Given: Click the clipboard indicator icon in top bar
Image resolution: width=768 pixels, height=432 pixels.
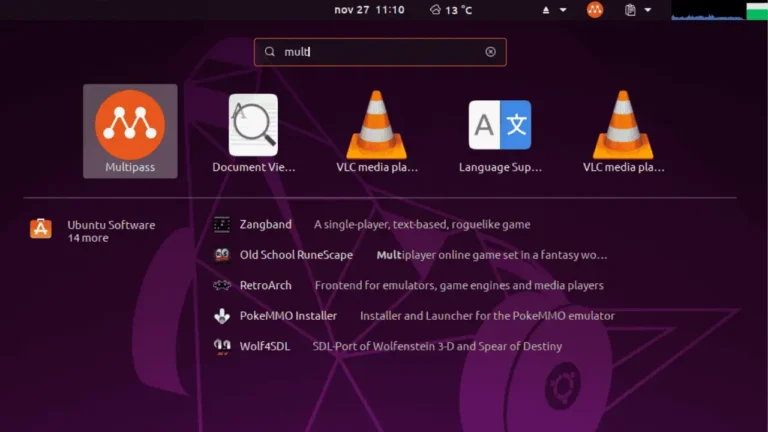Looking at the screenshot, I should pyautogui.click(x=630, y=10).
